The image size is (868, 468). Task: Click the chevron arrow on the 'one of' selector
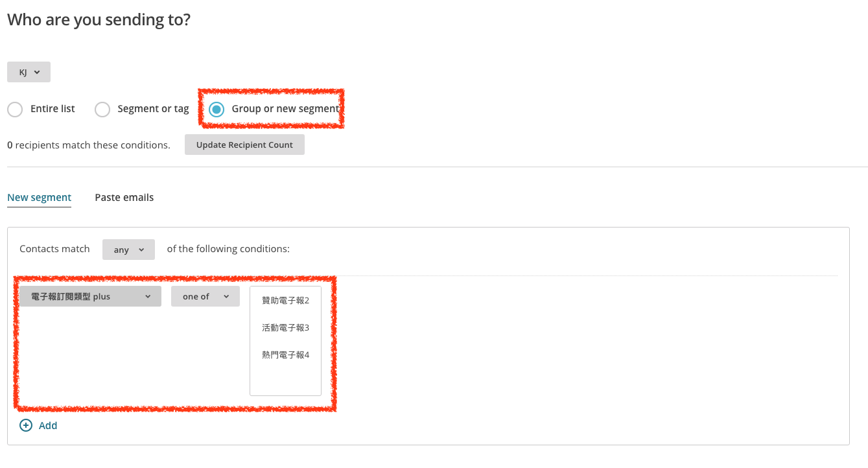(x=226, y=297)
